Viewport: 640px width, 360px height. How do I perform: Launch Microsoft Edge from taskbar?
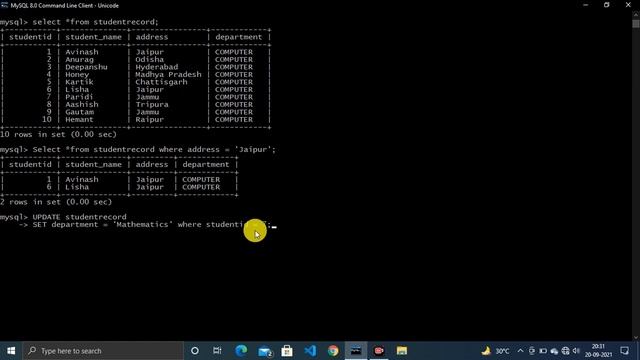pos(241,351)
